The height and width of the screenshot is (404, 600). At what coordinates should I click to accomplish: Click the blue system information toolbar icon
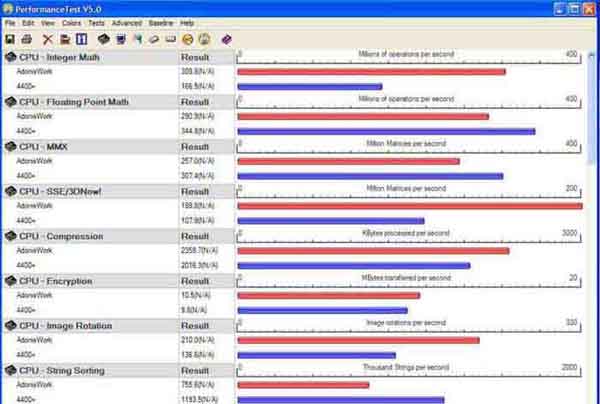click(x=82, y=39)
